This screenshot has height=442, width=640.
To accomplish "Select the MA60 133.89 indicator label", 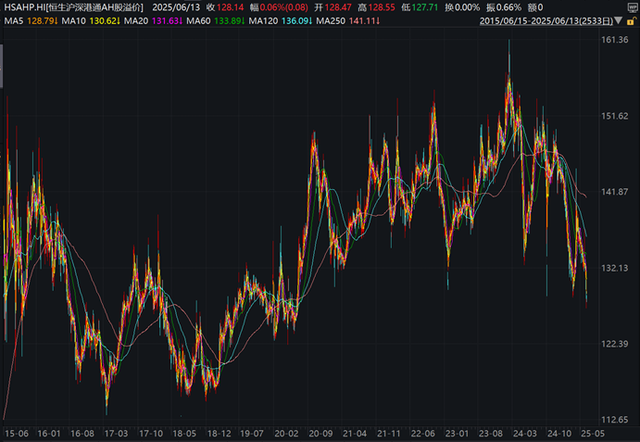I will tap(216, 21).
